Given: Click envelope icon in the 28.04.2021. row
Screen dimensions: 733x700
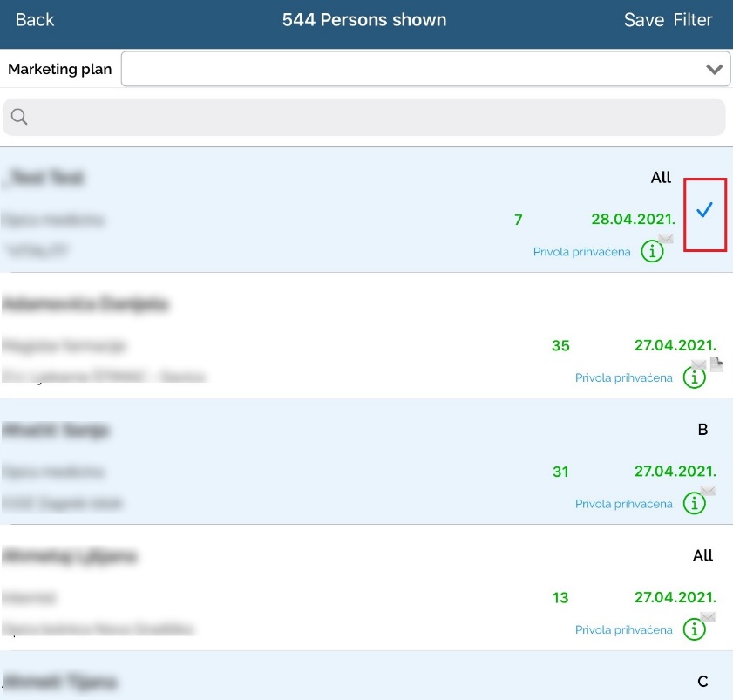Looking at the screenshot, I should (x=666, y=238).
